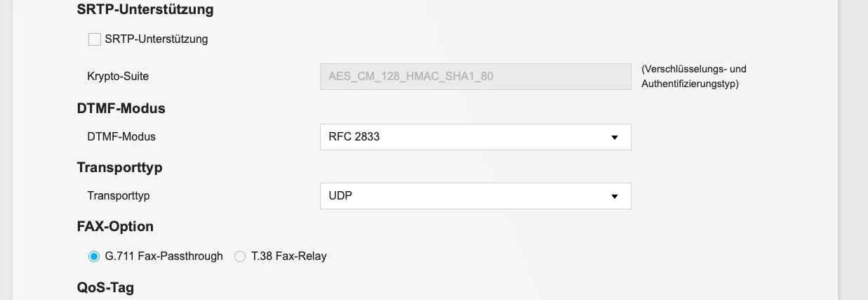Enable the SRTP-Unterstützung checkbox
Image resolution: width=868 pixels, height=300 pixels.
coord(95,39)
